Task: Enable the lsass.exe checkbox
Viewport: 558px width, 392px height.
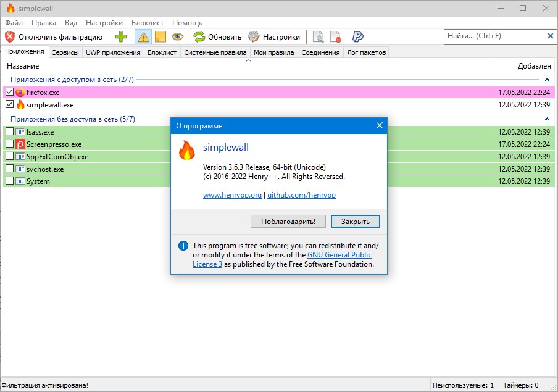Action: click(10, 131)
